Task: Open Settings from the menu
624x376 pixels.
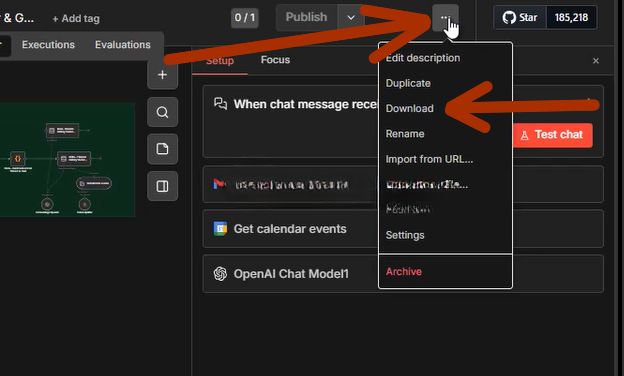Action: pyautogui.click(x=405, y=235)
